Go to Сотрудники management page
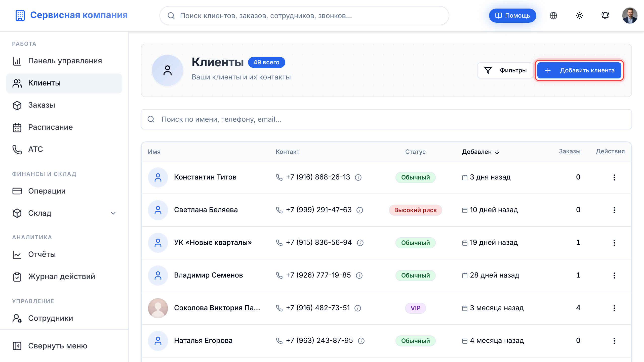The width and height of the screenshot is (644, 362). click(x=64, y=318)
